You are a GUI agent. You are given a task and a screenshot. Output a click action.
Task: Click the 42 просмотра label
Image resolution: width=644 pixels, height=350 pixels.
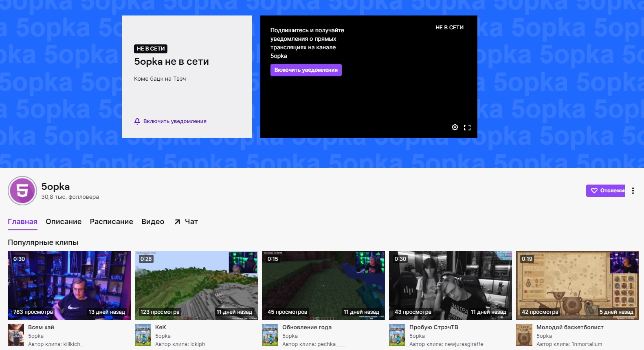[540, 312]
